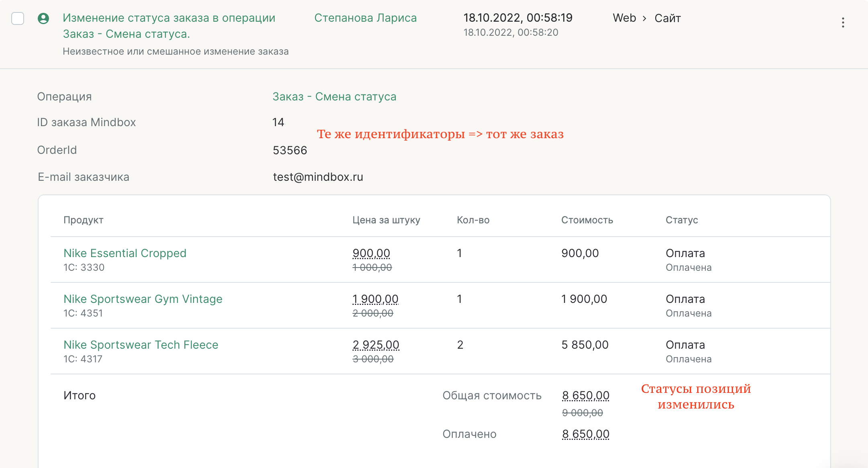Click the crossed-out price 2 000,00
The width and height of the screenshot is (868, 468).
pyautogui.click(x=373, y=313)
